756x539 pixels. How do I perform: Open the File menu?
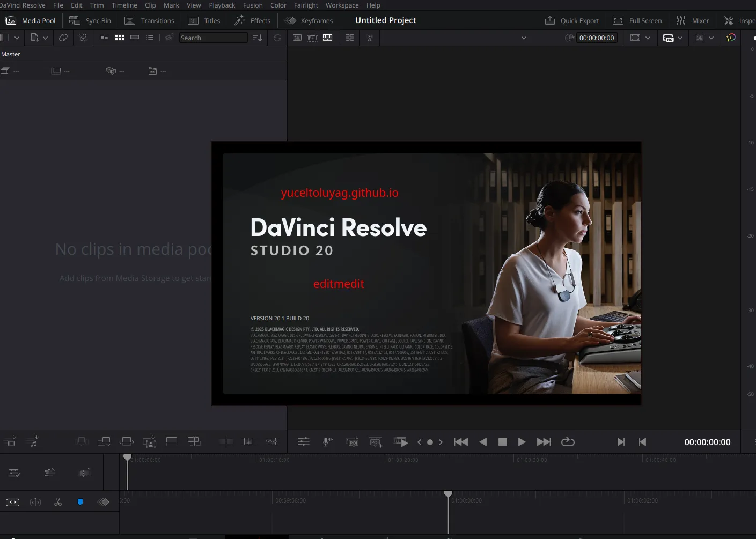(x=58, y=5)
